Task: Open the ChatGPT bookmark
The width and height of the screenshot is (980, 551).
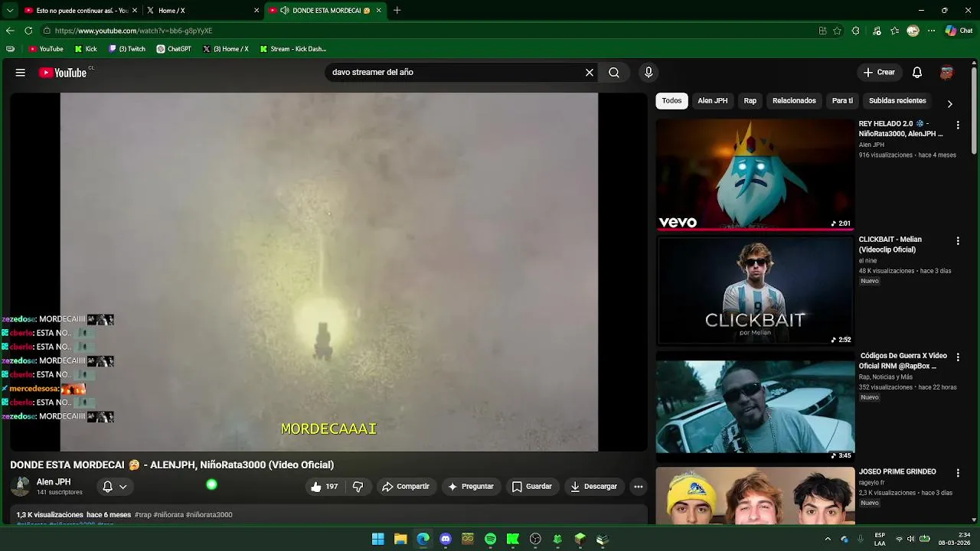Action: pyautogui.click(x=174, y=49)
